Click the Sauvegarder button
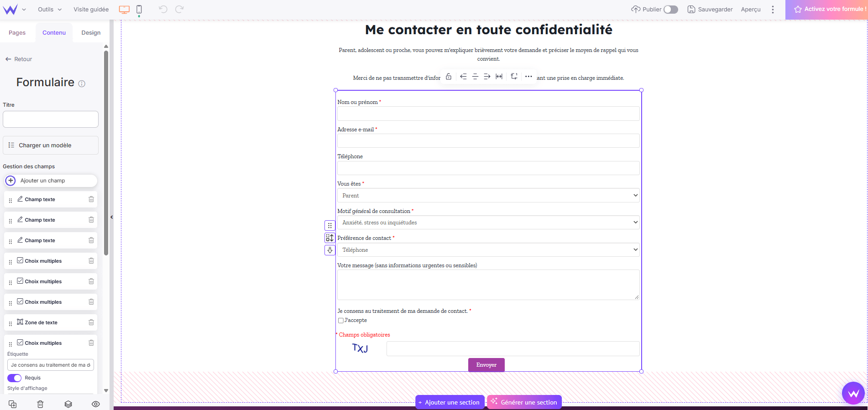 coord(710,10)
